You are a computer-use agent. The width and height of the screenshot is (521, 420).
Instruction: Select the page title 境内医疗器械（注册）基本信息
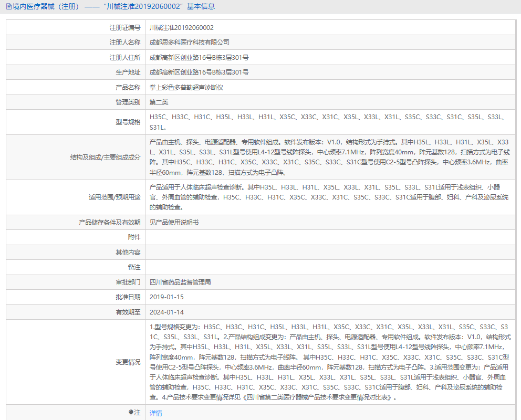(x=113, y=6)
